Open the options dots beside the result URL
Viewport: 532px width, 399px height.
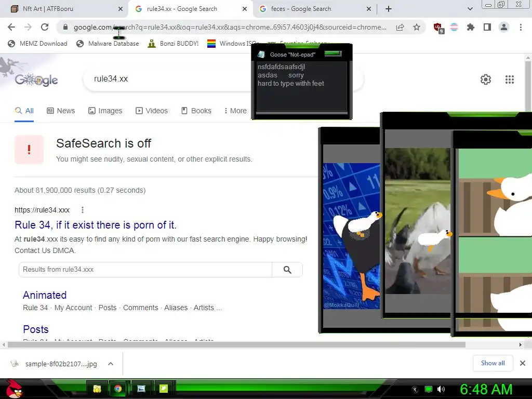pyautogui.click(x=83, y=210)
